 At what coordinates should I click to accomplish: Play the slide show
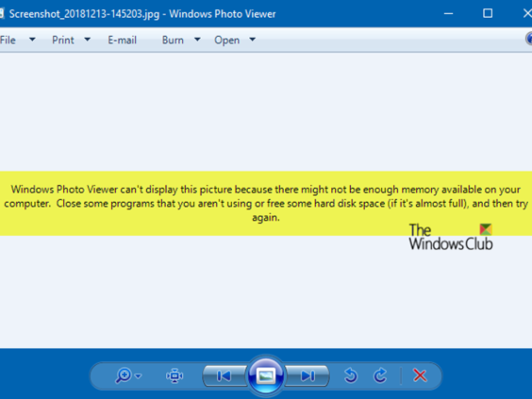pyautogui.click(x=266, y=376)
